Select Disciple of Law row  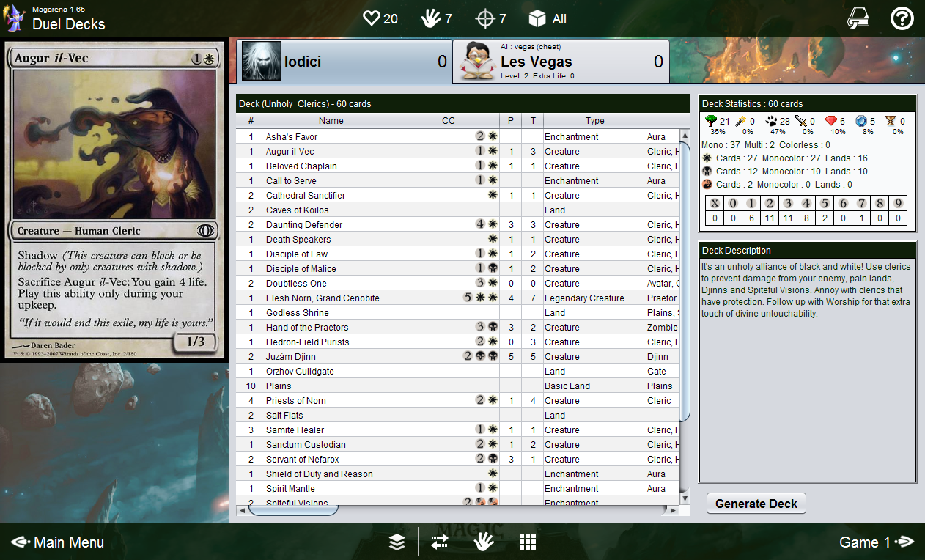point(458,254)
